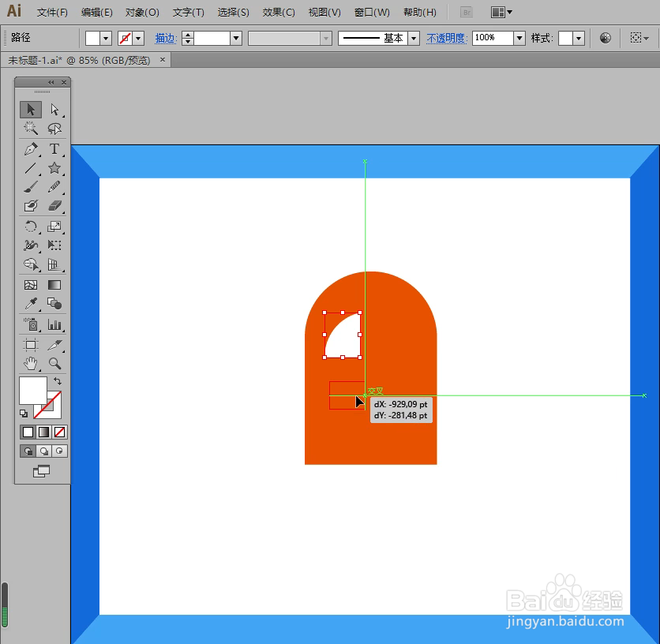The width and height of the screenshot is (660, 644).
Task: Select the Blob Brush tool
Action: click(x=31, y=206)
